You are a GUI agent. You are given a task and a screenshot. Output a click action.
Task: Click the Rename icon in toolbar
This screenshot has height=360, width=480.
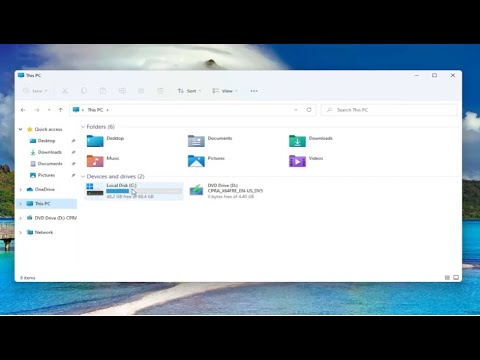coord(122,91)
